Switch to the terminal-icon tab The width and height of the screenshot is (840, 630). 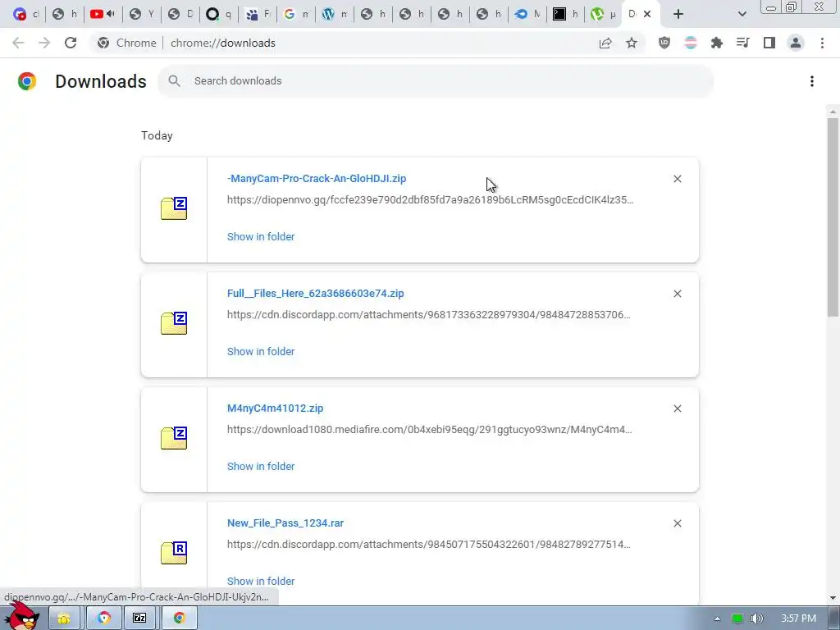pos(566,14)
